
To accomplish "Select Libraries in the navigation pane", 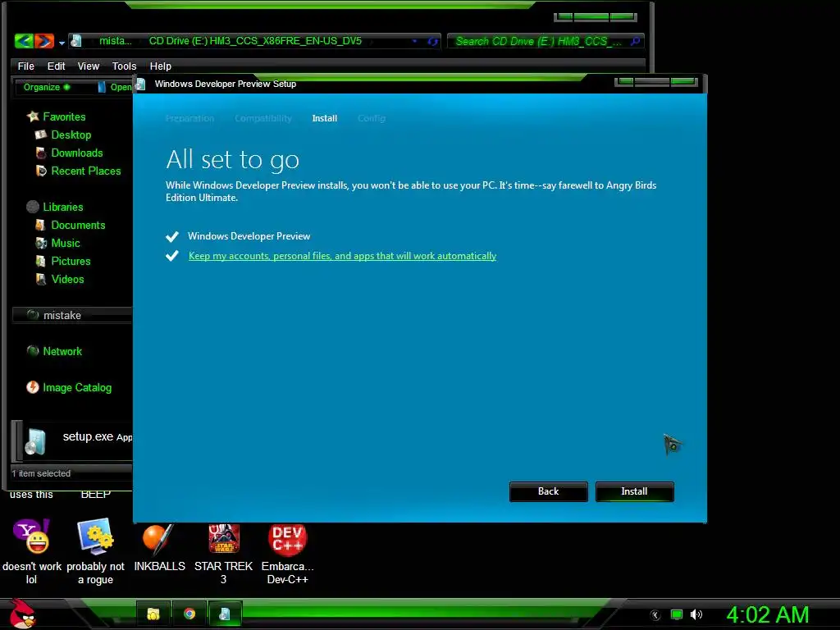I will coord(62,207).
